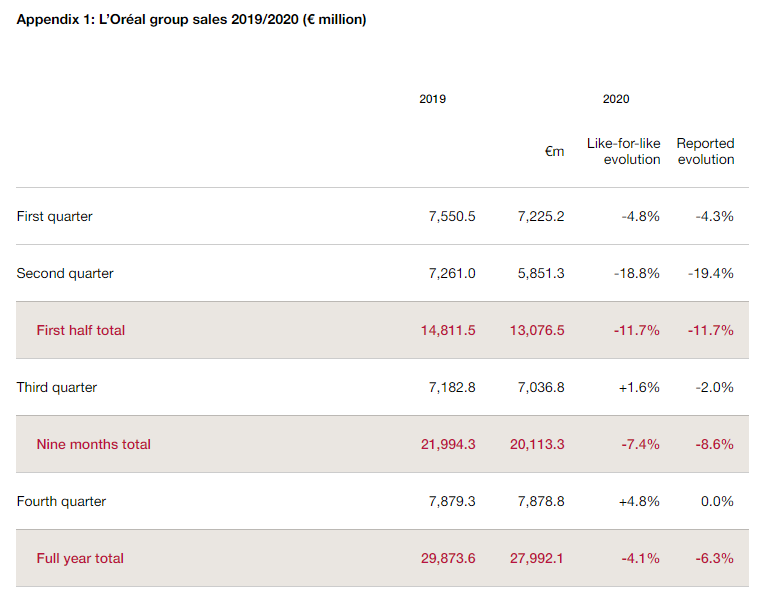Click the First half total label
This screenshot has height=598, width=762.
81,330
